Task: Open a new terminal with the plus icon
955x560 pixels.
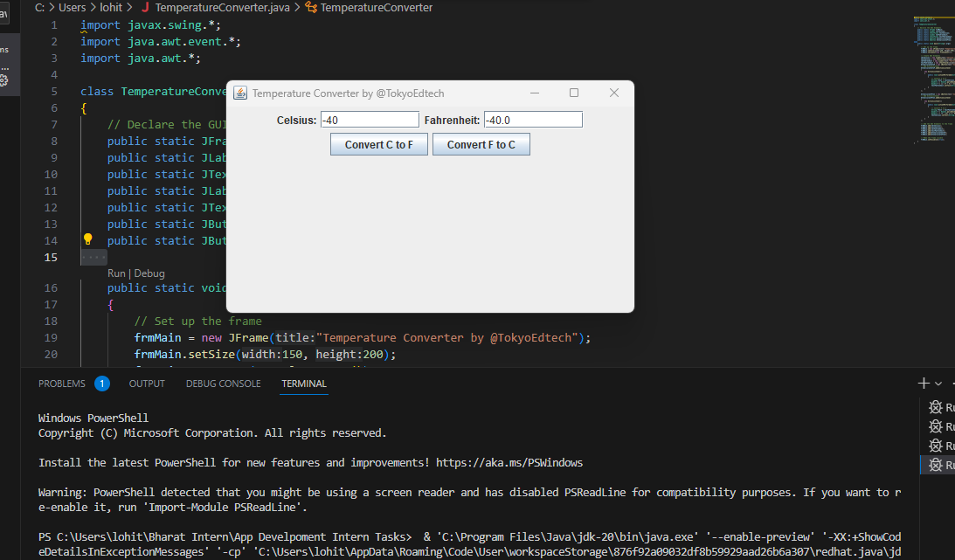Action: (x=922, y=383)
